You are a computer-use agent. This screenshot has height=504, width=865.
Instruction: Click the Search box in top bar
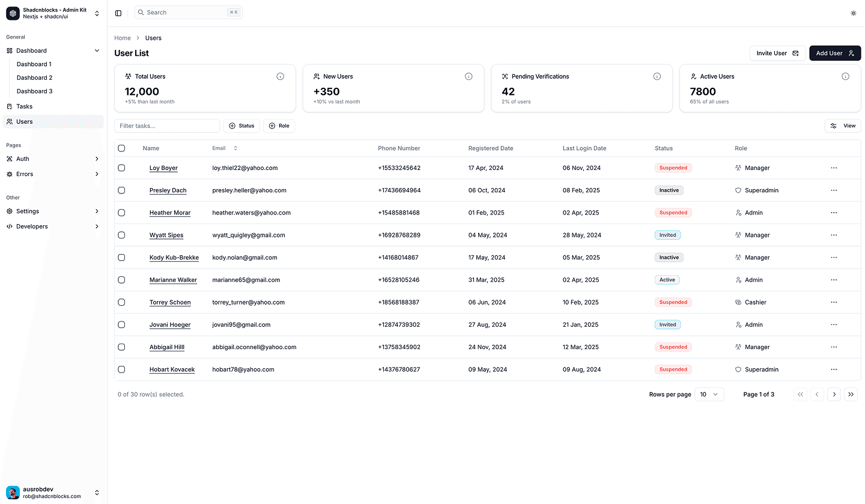point(189,13)
